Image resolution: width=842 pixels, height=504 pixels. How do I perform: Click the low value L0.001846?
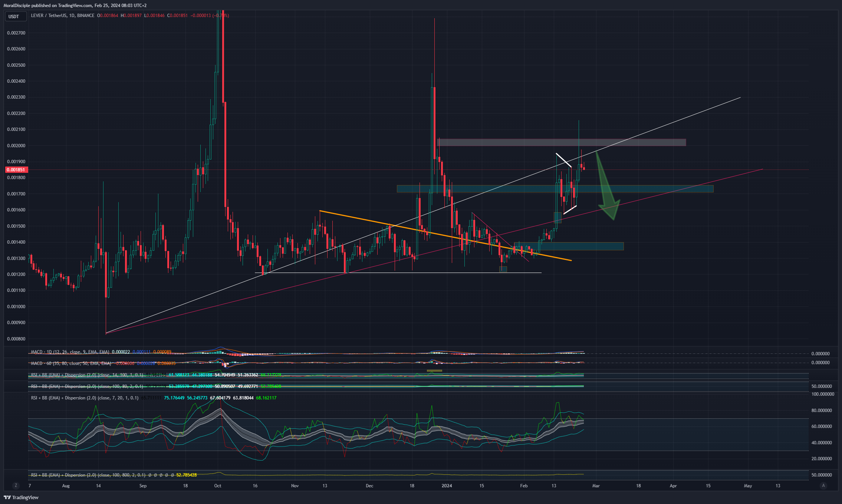(154, 16)
